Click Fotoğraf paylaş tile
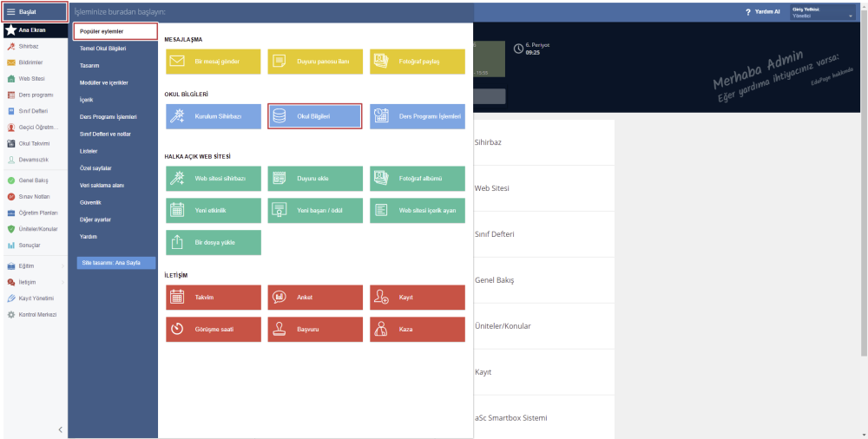 [x=418, y=62]
